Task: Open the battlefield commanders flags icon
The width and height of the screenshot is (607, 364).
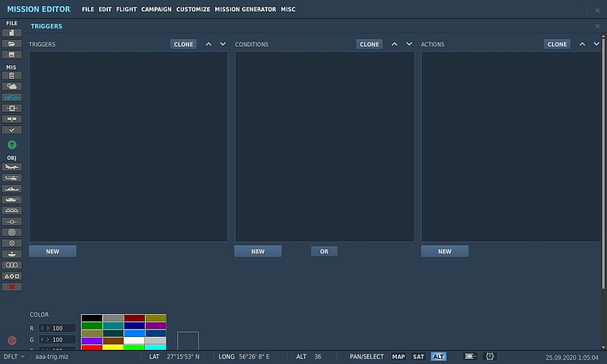Action: (11, 119)
